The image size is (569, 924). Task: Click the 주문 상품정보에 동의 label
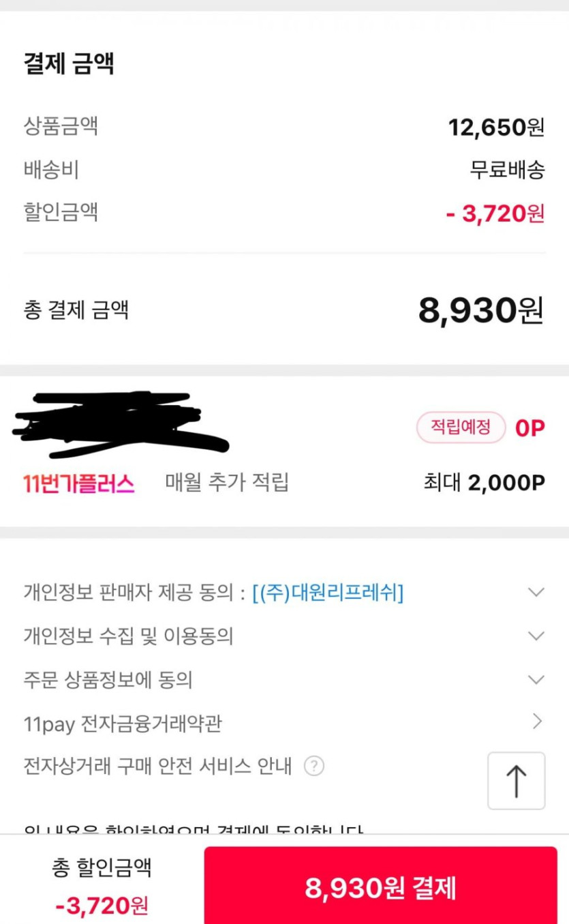click(108, 680)
